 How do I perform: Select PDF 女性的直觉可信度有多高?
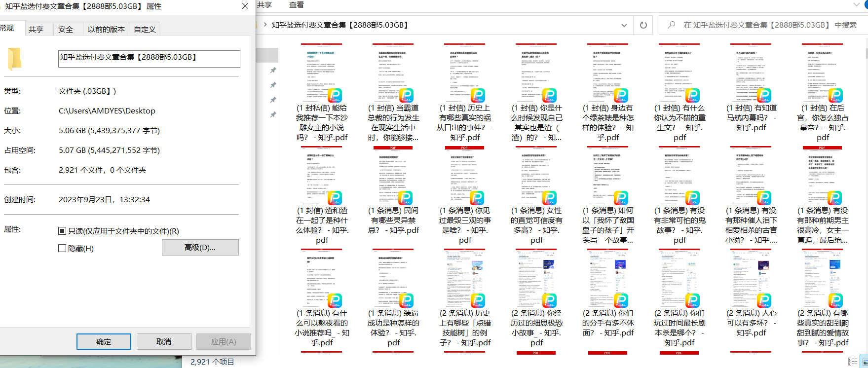click(x=536, y=195)
